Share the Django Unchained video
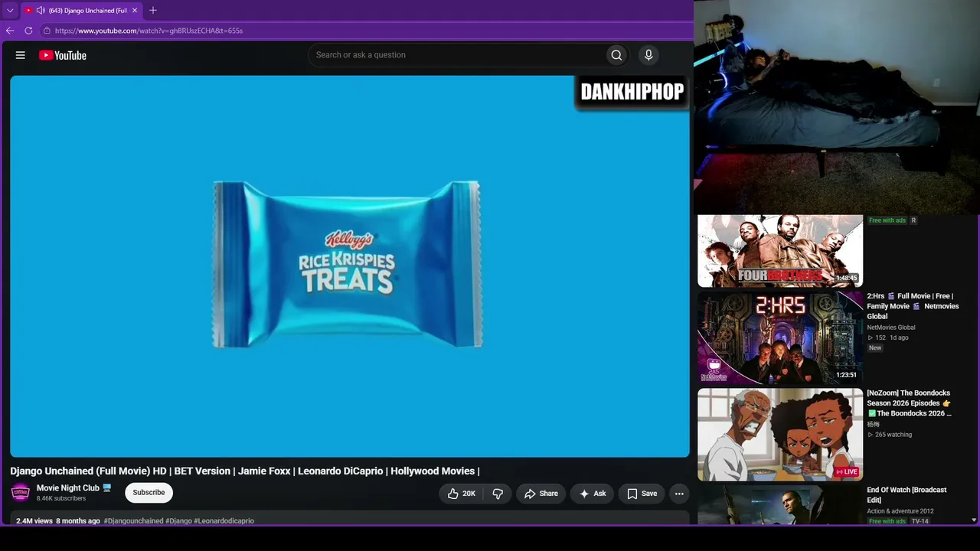 pyautogui.click(x=541, y=494)
